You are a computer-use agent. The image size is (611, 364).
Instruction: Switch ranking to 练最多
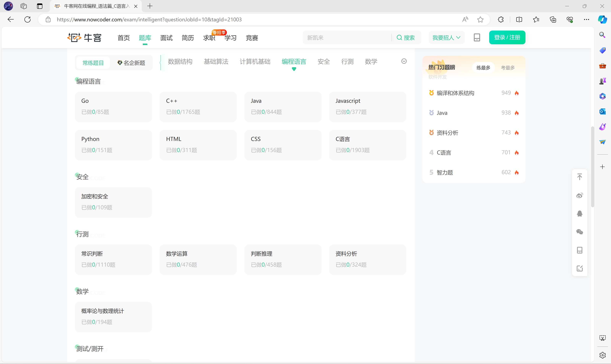click(483, 67)
